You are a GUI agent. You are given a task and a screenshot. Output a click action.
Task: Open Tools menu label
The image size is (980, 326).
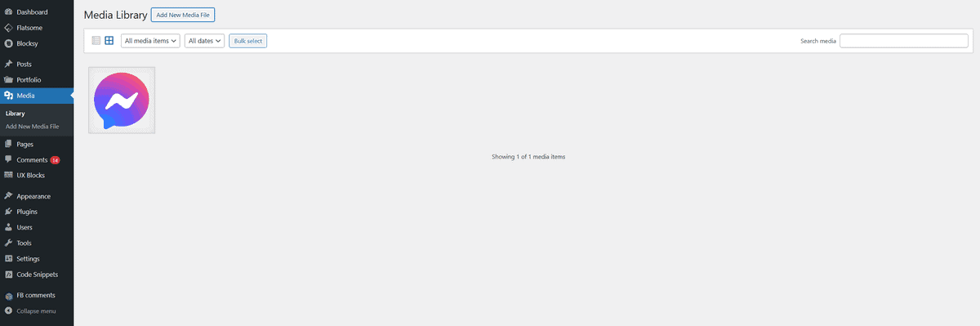24,243
